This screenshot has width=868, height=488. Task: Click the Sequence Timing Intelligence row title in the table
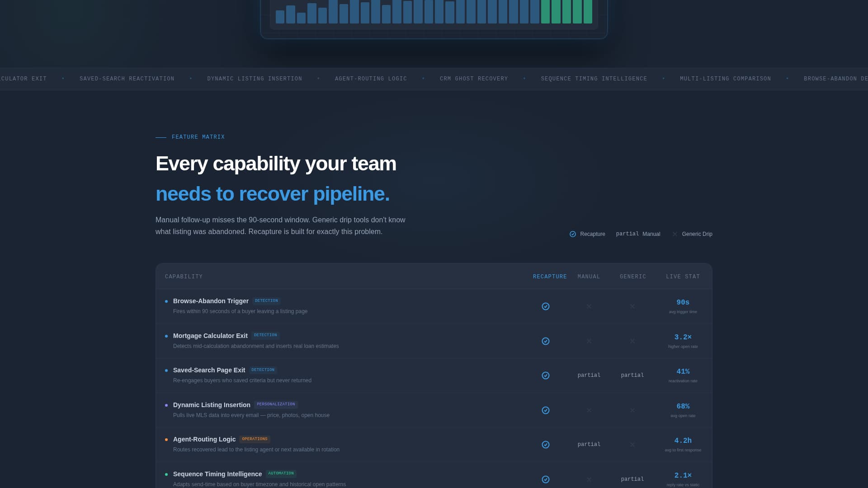tap(217, 474)
